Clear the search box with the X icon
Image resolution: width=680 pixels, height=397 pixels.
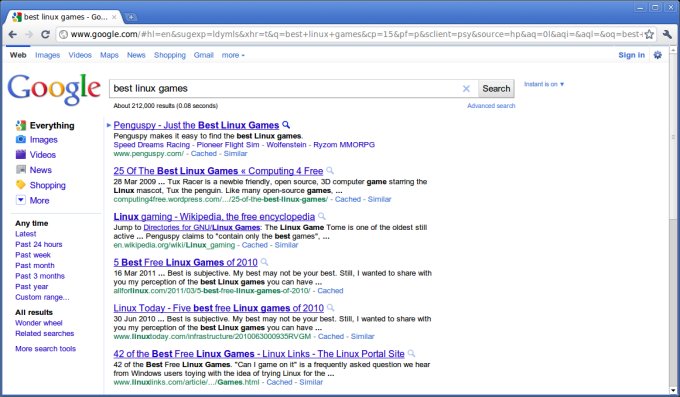[x=466, y=89]
